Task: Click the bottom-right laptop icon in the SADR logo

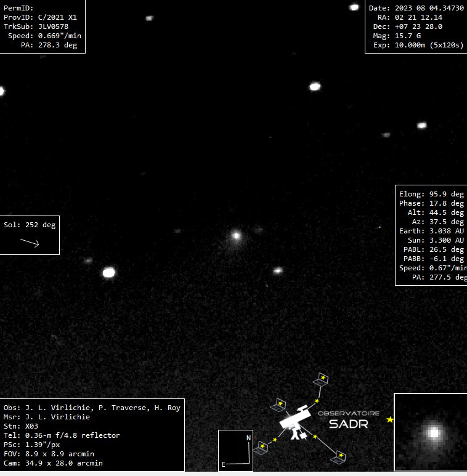Action: 339,457
